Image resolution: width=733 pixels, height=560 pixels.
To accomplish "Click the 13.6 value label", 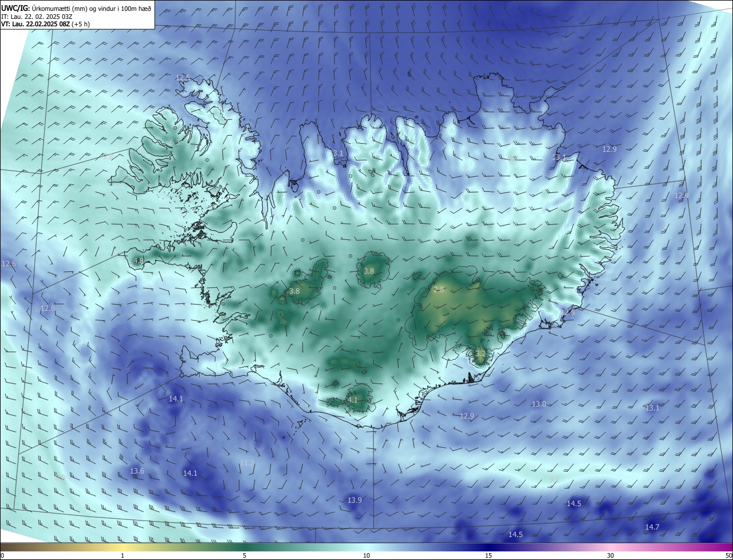I will (137, 471).
